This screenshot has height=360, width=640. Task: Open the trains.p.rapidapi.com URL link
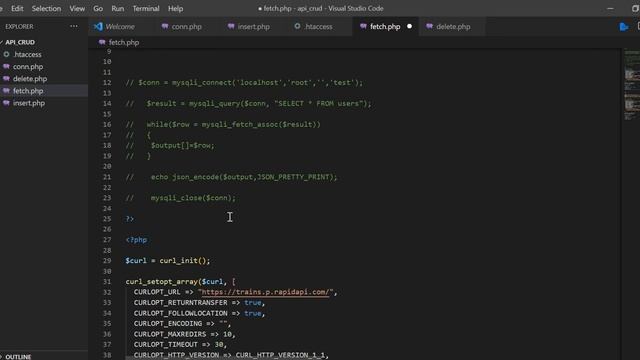click(x=265, y=292)
